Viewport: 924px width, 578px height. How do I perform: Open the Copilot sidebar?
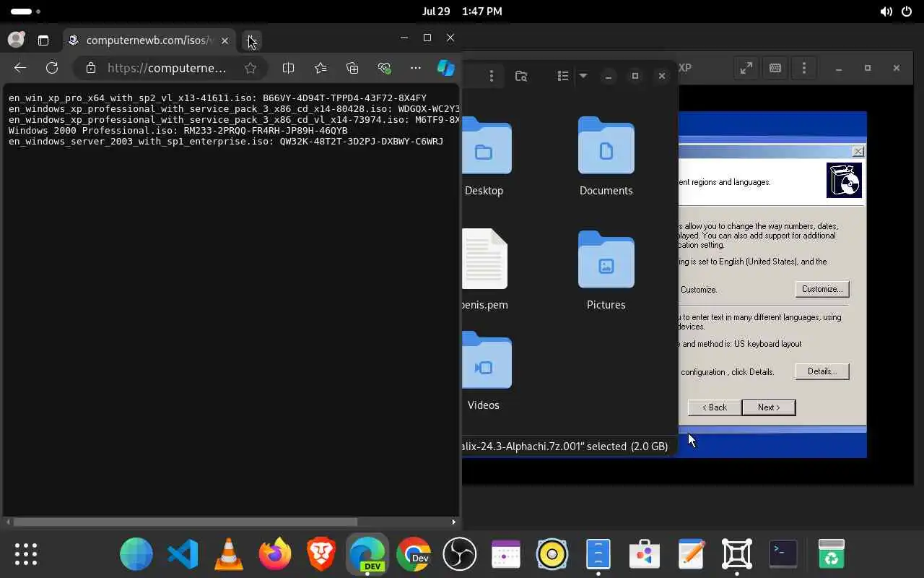point(446,68)
